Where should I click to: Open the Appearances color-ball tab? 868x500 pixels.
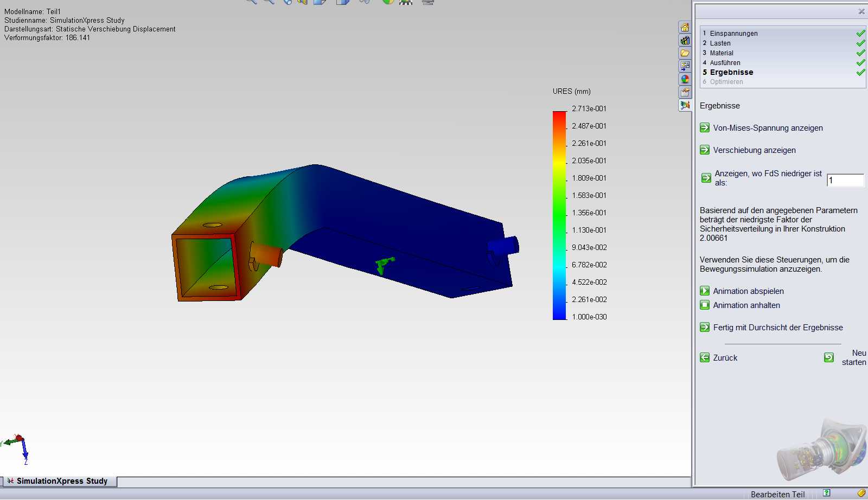click(x=685, y=79)
